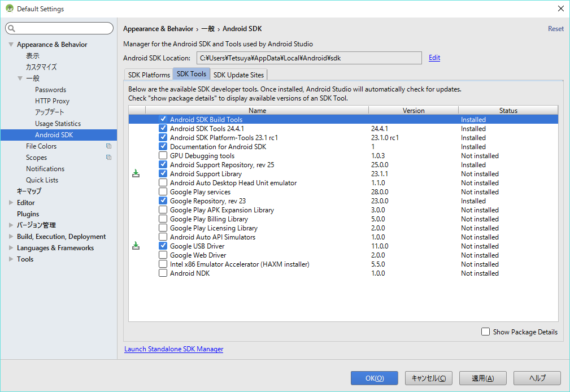The image size is (570, 392).
Task: Sort table by Version column header
Action: (414, 110)
